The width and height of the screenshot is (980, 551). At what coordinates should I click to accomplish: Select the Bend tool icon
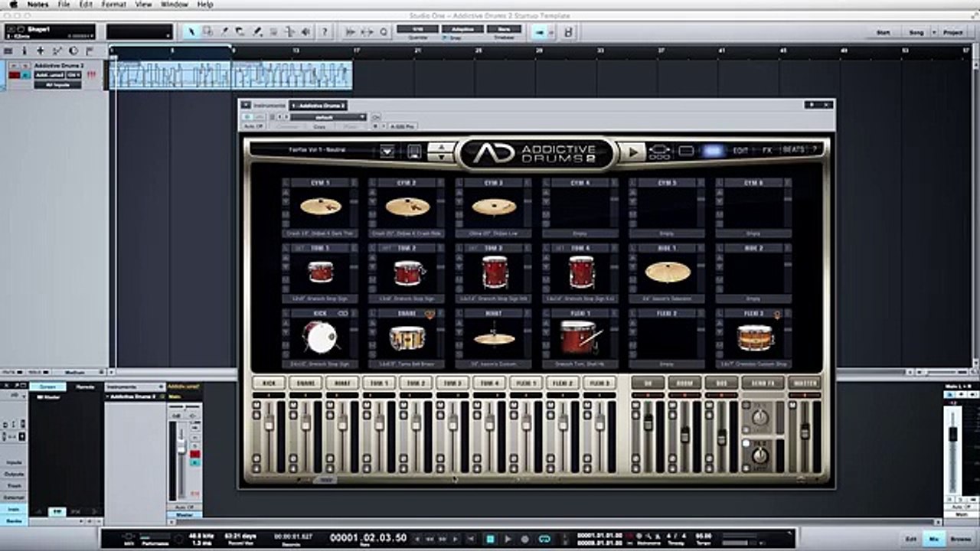pos(289,31)
